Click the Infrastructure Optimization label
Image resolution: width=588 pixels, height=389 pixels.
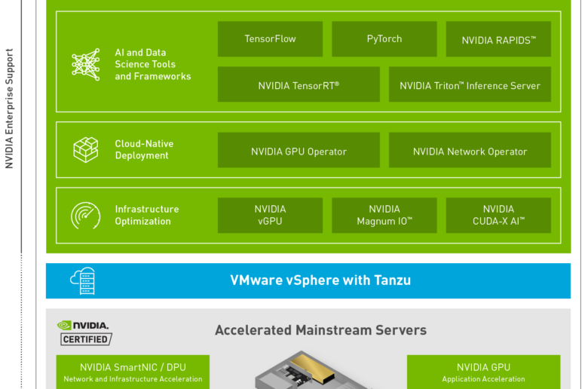click(147, 216)
